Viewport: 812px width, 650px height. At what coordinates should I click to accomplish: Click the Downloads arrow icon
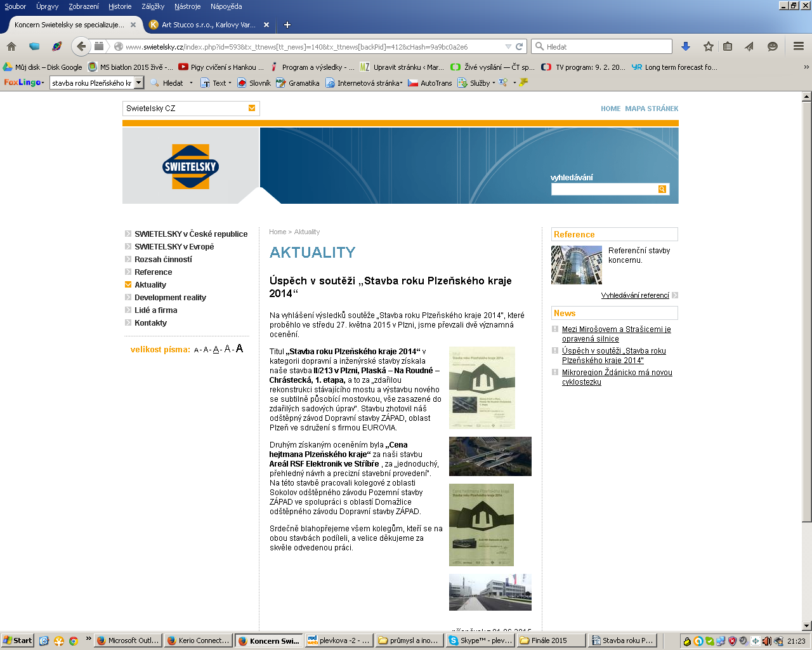click(x=686, y=46)
